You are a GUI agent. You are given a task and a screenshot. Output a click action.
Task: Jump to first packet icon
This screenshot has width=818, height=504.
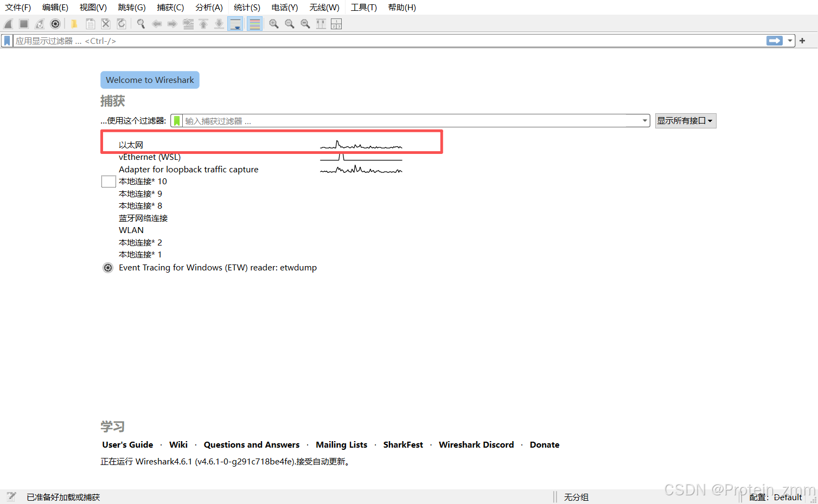(203, 24)
